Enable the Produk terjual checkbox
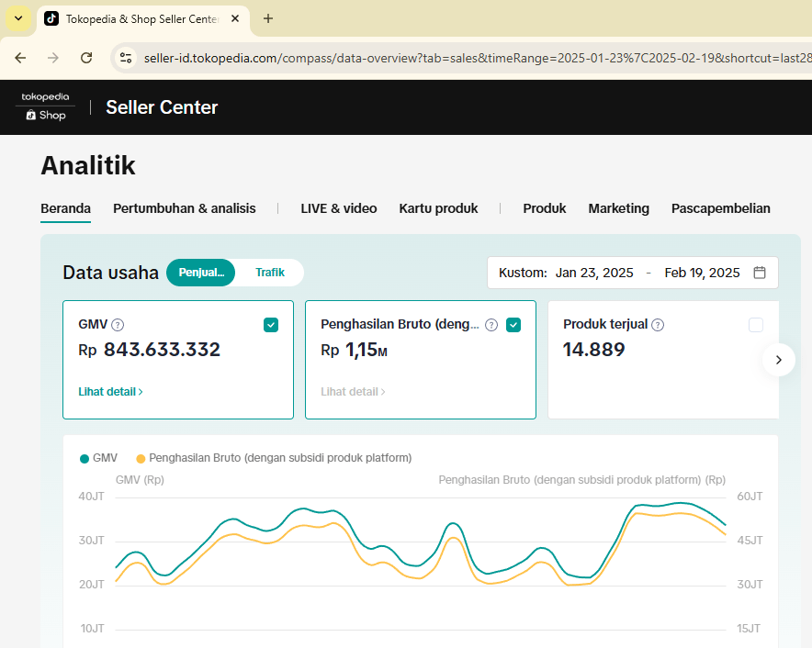Screen dimensions: 812x648 (x=756, y=325)
